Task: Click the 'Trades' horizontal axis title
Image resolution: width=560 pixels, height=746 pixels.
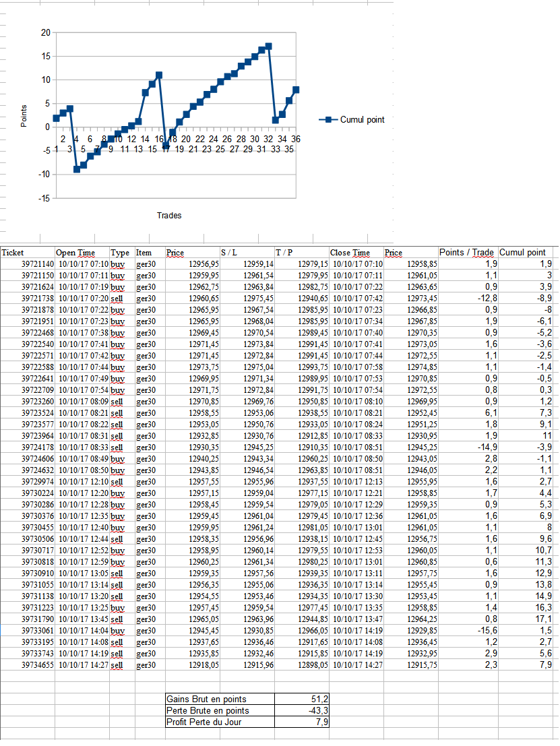Action: tap(169, 216)
